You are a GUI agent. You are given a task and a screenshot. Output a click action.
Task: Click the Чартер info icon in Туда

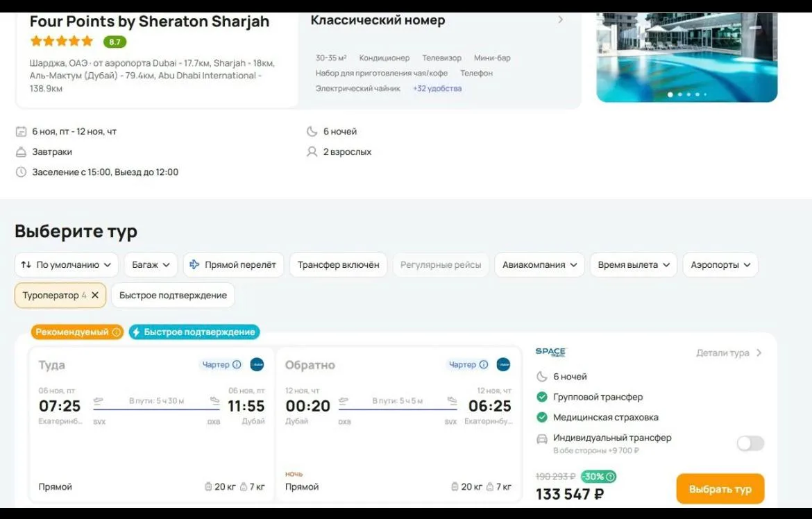tap(237, 365)
